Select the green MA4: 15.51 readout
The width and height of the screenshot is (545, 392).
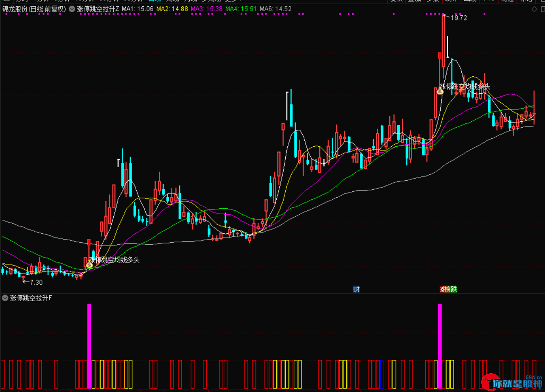(x=241, y=9)
